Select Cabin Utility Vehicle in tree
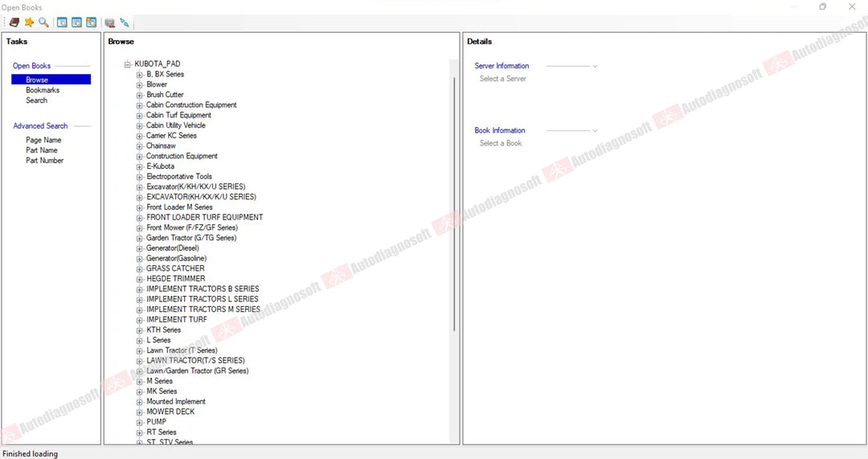The width and height of the screenshot is (868, 459). pyautogui.click(x=176, y=125)
